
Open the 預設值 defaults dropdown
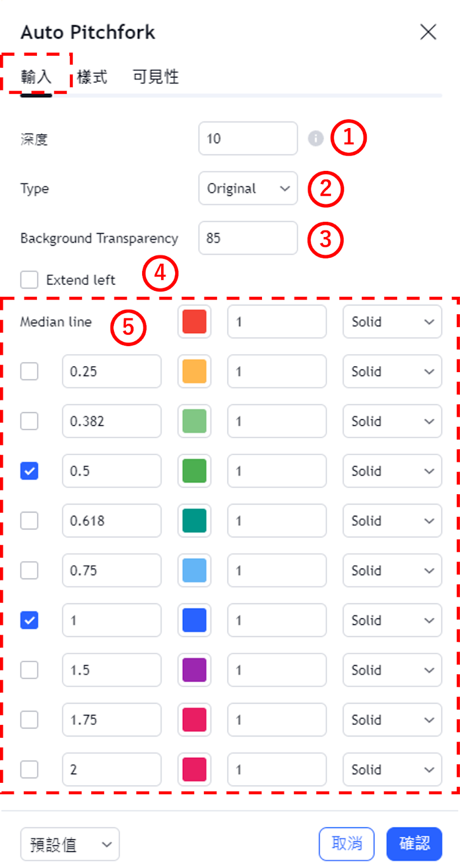(70, 844)
